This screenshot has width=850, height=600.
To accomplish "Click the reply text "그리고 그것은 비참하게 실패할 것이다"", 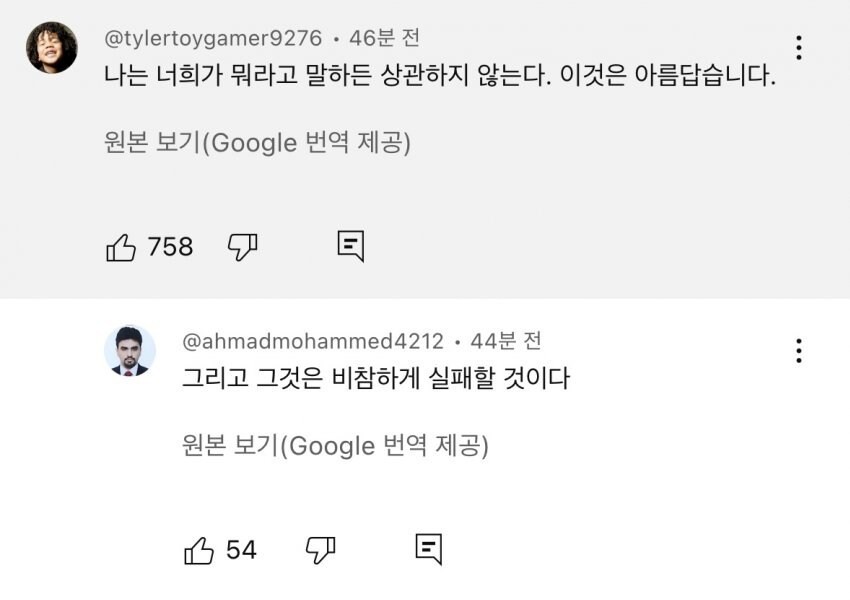I will pos(376,379).
